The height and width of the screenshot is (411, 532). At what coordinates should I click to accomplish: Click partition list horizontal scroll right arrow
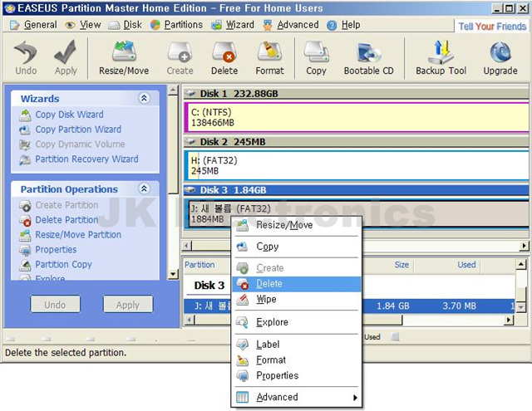[x=509, y=320]
